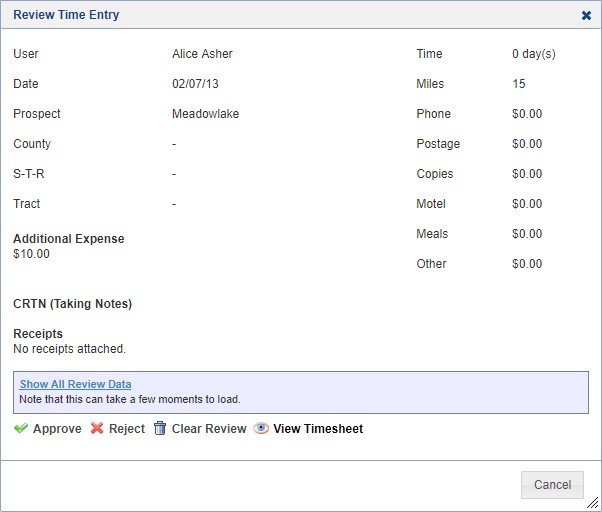Click the No receipts attached message
The width and height of the screenshot is (602, 512).
point(69,348)
